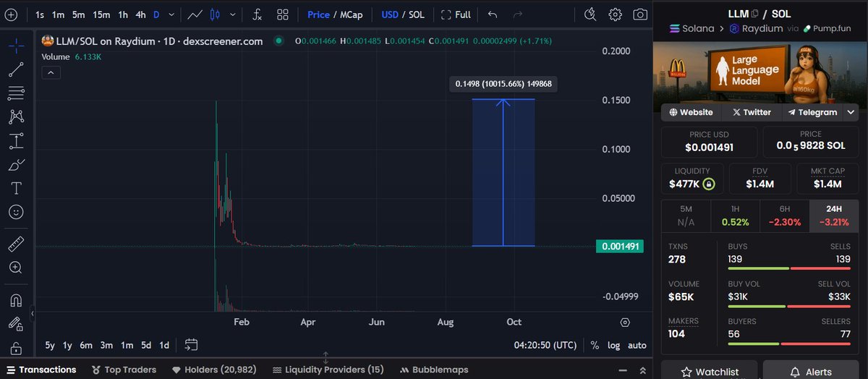The height and width of the screenshot is (379, 868).
Task: Undo the last chart action
Action: [x=493, y=14]
